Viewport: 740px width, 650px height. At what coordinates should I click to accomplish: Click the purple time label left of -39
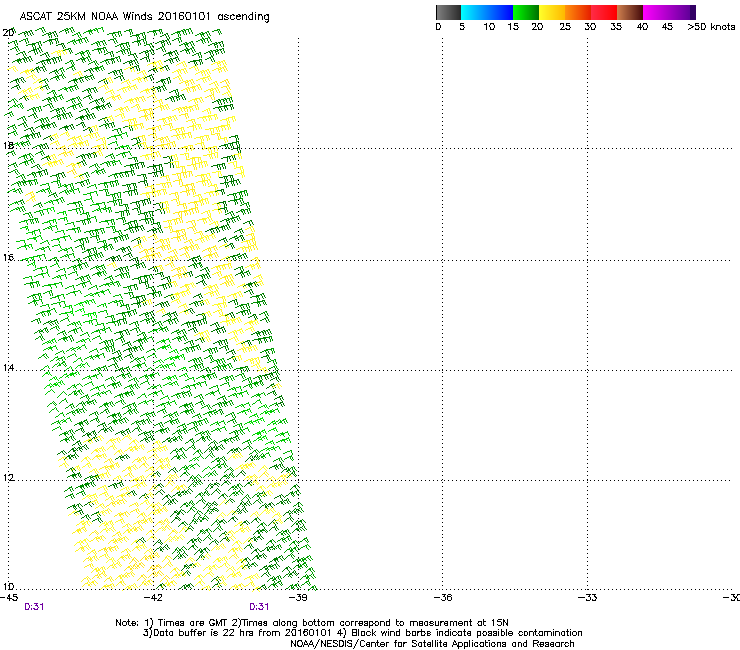259,607
